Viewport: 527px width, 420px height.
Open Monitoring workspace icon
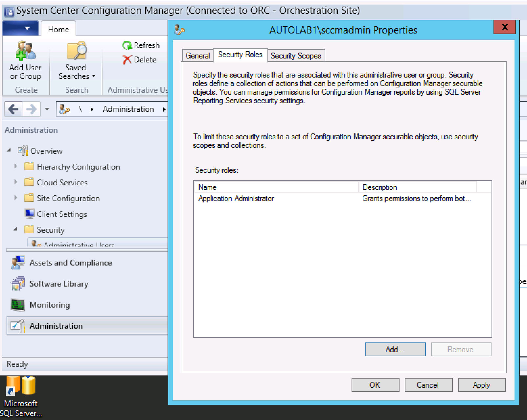point(17,305)
